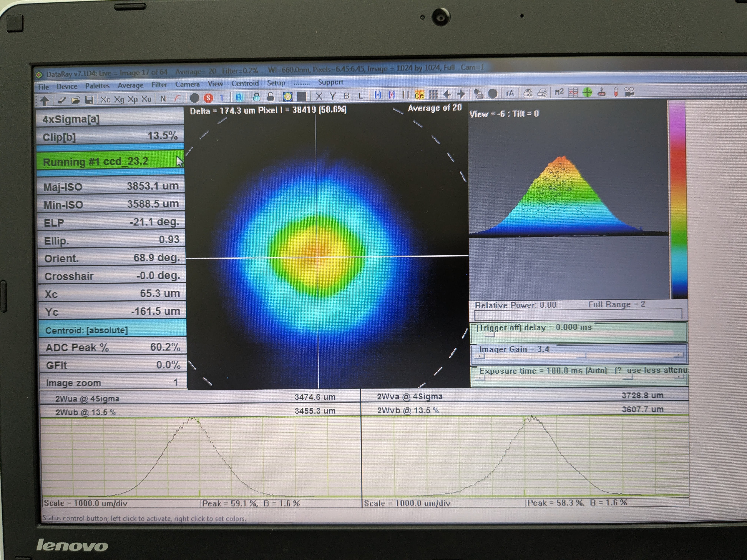The width and height of the screenshot is (747, 560).
Task: Click the grid overlay toolbar icon
Action: pos(433,94)
